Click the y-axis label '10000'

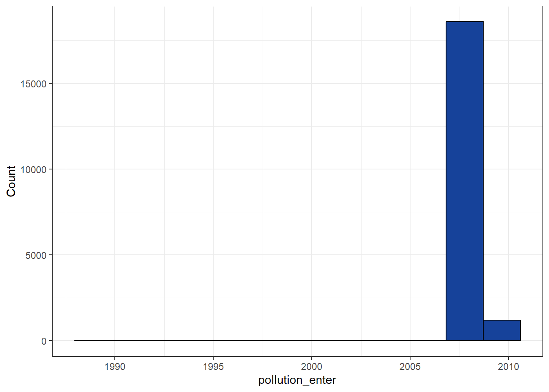[33, 169]
